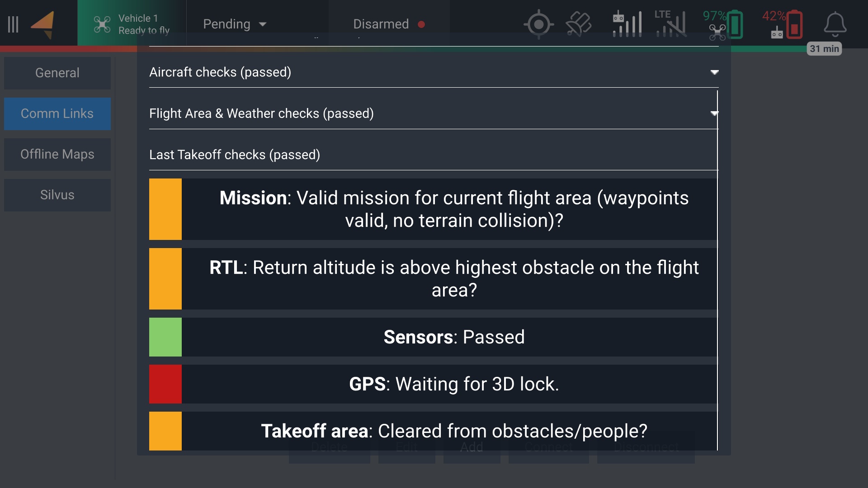Expand the Aircraft checks section

[x=433, y=72]
